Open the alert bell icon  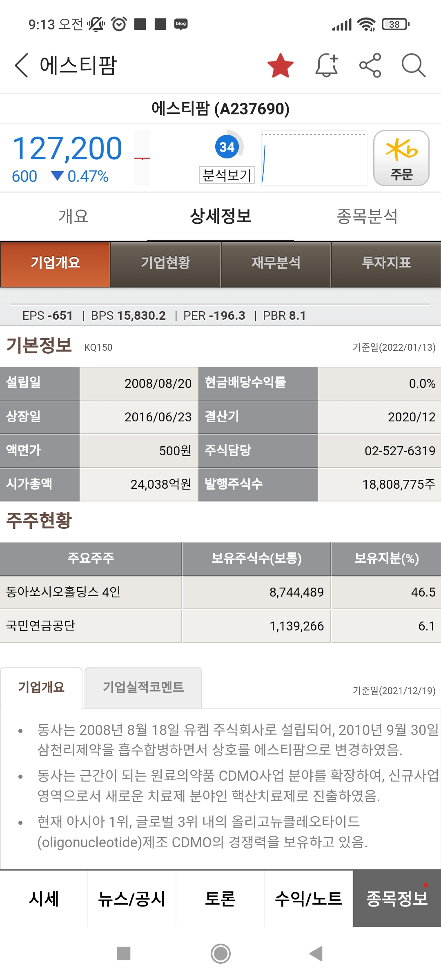coord(327,65)
